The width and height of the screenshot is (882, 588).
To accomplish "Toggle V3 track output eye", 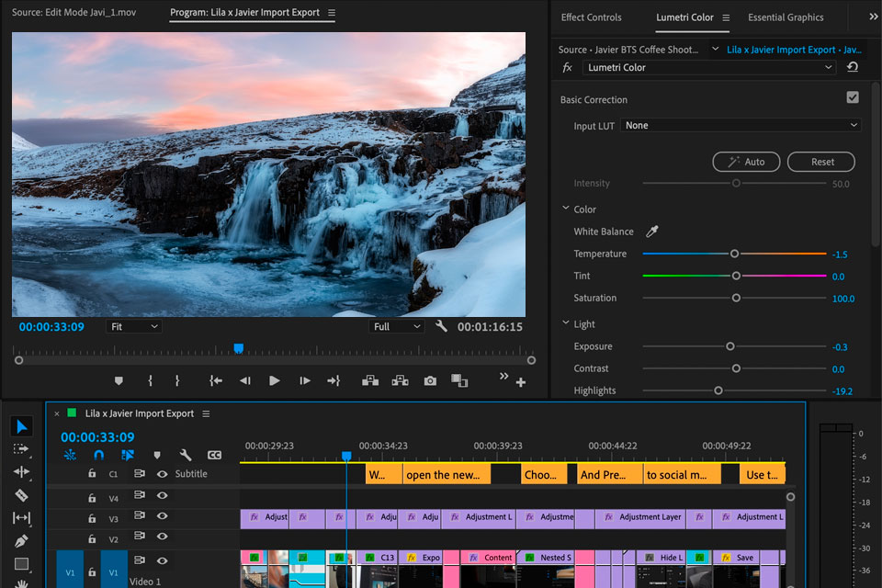I will (162, 515).
